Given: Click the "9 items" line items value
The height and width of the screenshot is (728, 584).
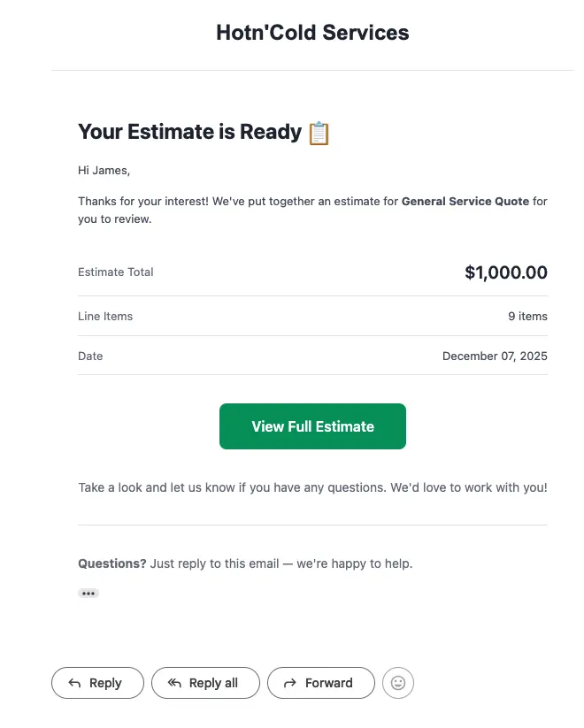Looking at the screenshot, I should tap(528, 316).
